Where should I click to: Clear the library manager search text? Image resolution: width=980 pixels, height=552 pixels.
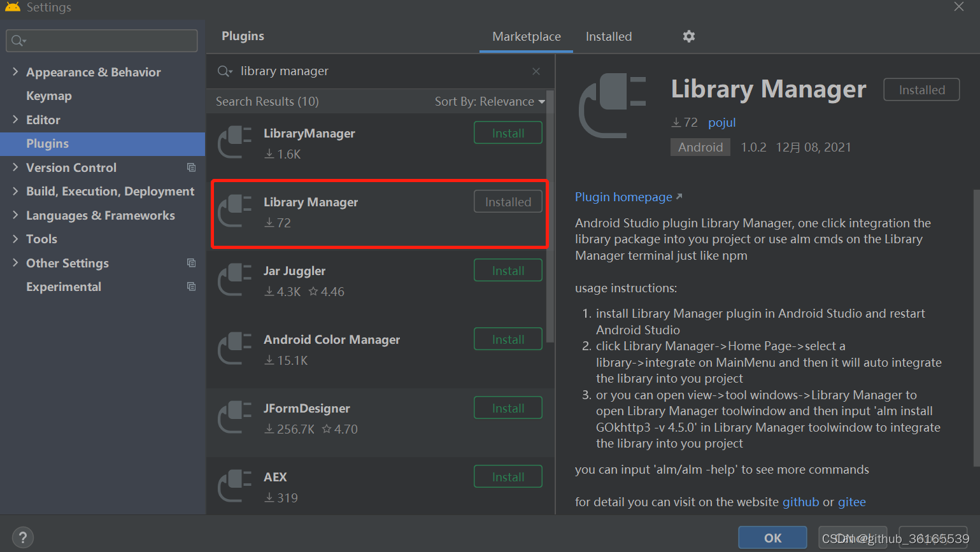(536, 71)
